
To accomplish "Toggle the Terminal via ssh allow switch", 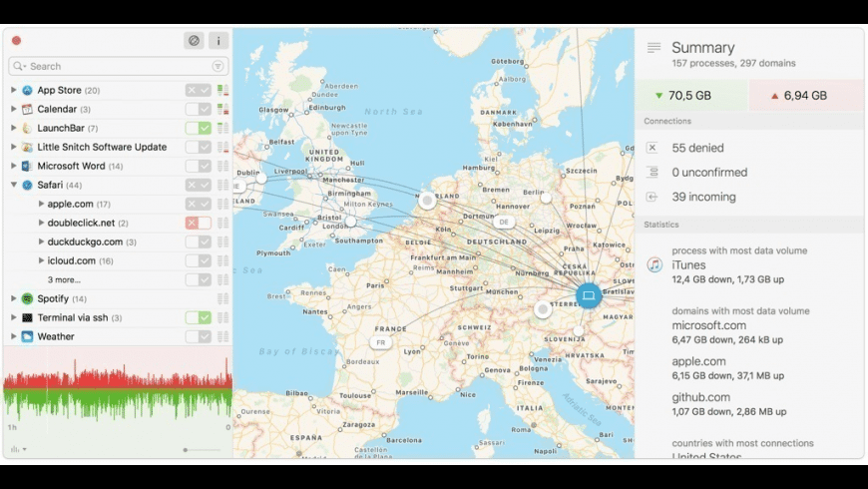I will 199,317.
